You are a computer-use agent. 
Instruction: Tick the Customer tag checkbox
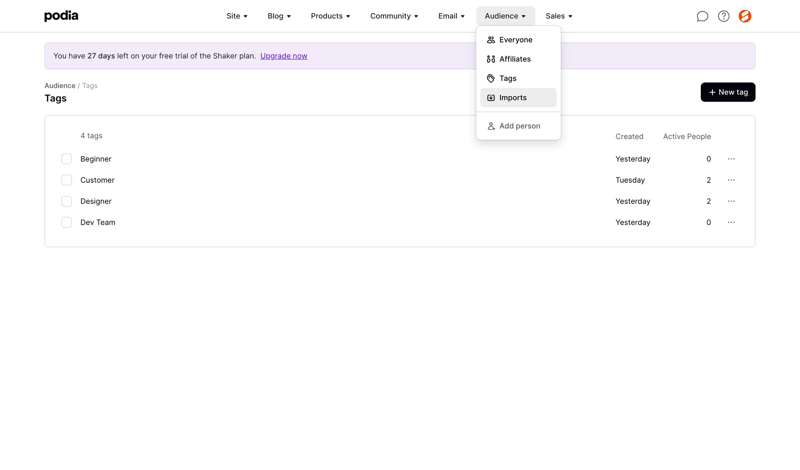(66, 180)
